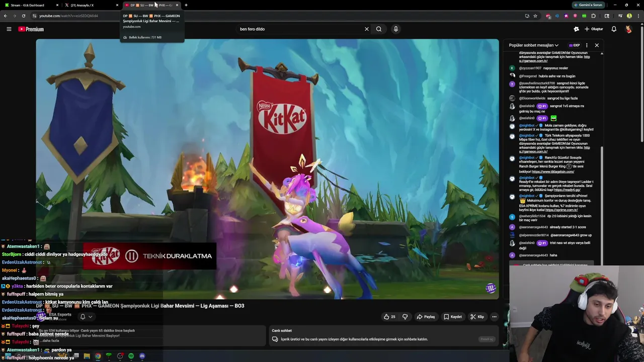Image resolution: width=644 pixels, height=362 pixels.
Task: Toggle channel notification bell under the video
Action: click(x=83, y=317)
